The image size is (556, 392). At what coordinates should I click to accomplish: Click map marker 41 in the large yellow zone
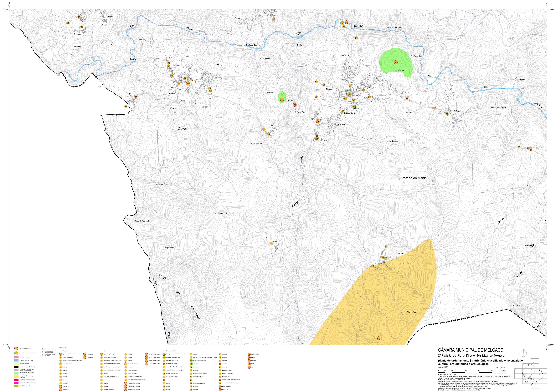point(378,338)
